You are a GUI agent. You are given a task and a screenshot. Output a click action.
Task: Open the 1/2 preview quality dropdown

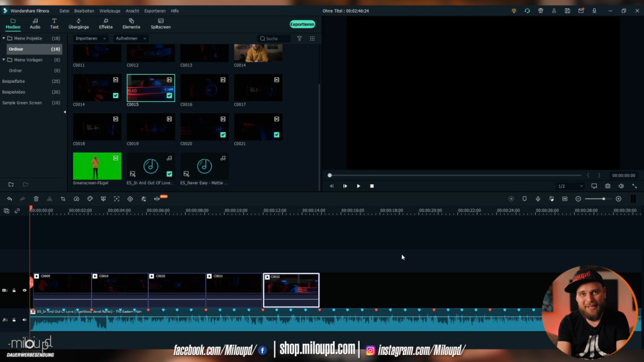coord(570,186)
